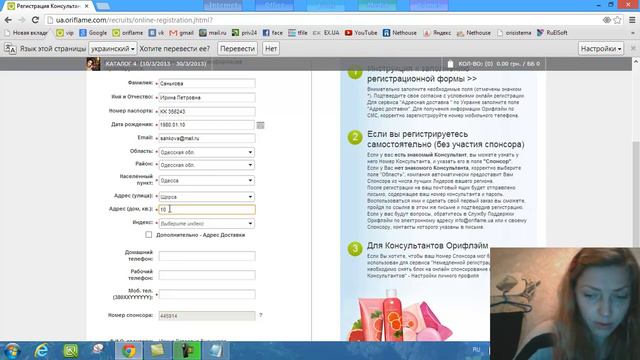Click the question mark beside sponsor number

click(x=261, y=315)
